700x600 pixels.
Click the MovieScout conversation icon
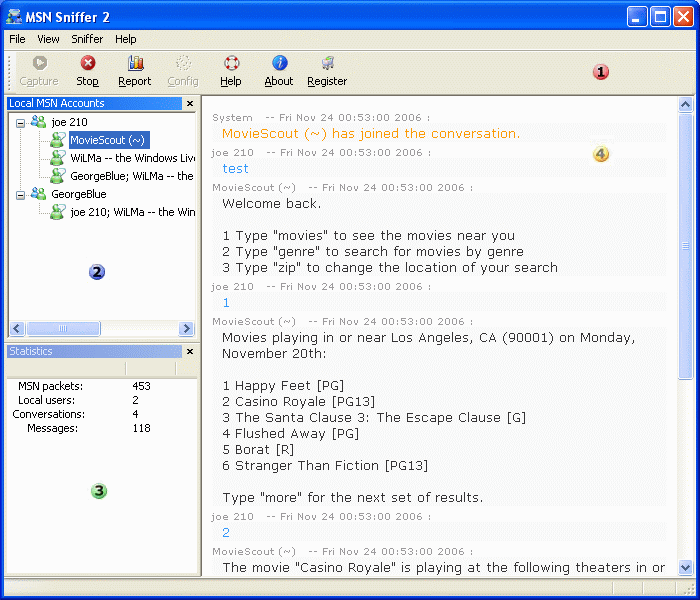[58, 140]
